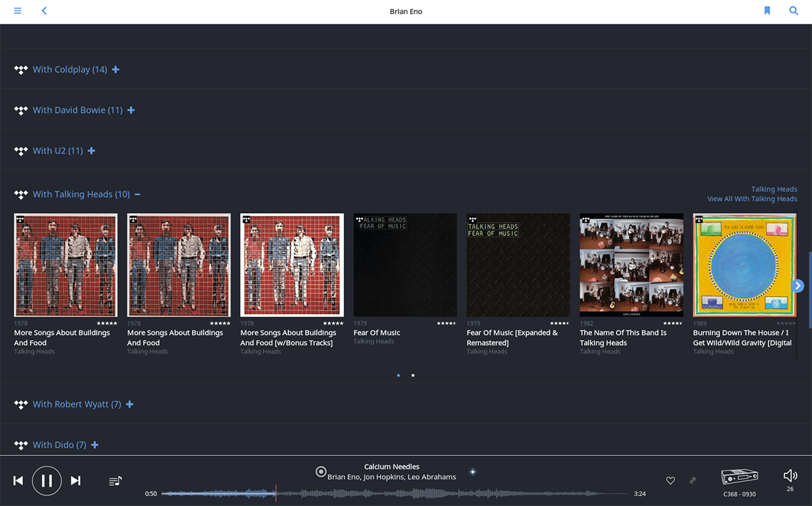Screen dimensions: 812x506
Task: Click the Calcium Needles track title
Action: (392, 467)
